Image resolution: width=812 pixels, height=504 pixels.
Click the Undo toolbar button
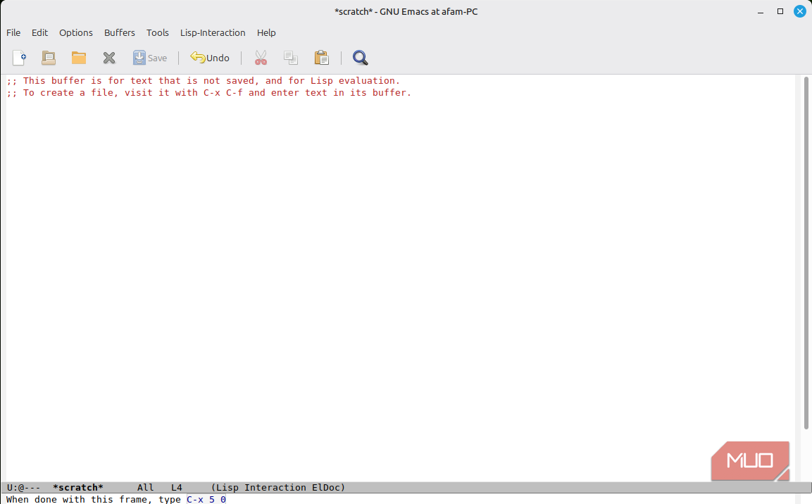click(210, 58)
